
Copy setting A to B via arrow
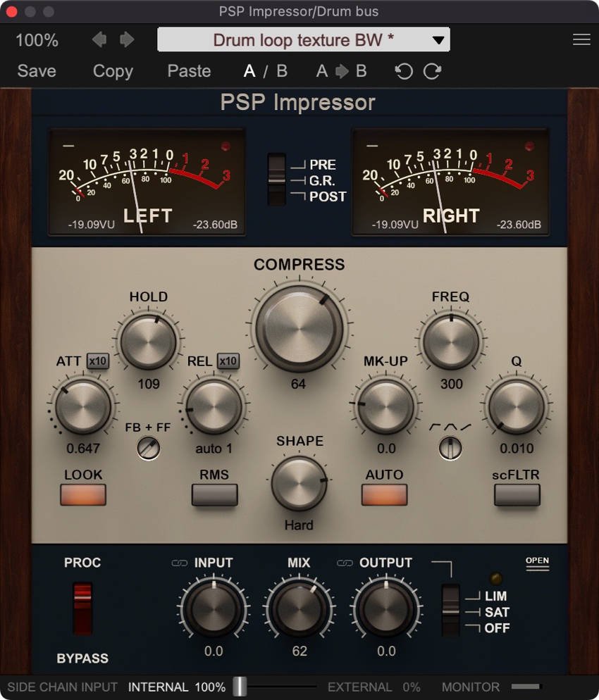pos(342,71)
